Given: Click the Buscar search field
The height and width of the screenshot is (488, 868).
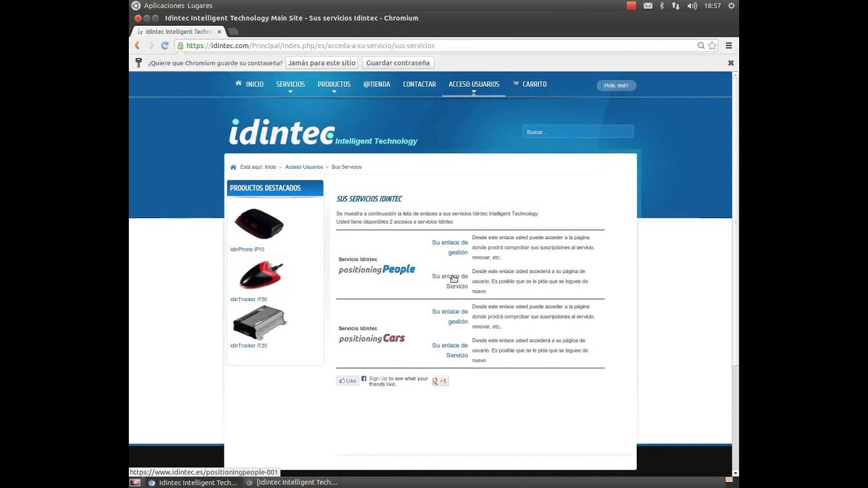Looking at the screenshot, I should (578, 131).
